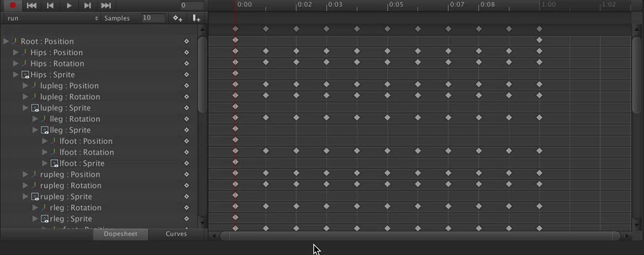Viewport: 644px width, 255px height.
Task: Step to next keyframe
Action: coord(87,6)
